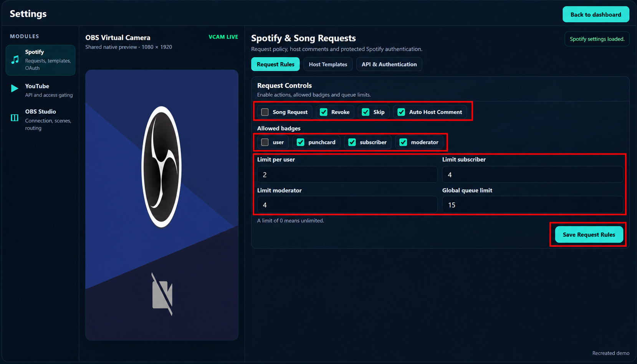Click the OBS Studio columns icon

[15, 117]
